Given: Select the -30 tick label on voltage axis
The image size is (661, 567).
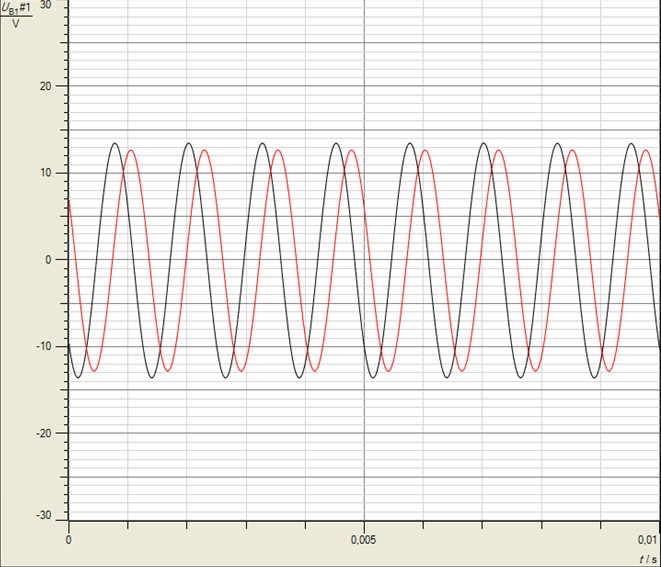Looking at the screenshot, I should pos(44,514).
